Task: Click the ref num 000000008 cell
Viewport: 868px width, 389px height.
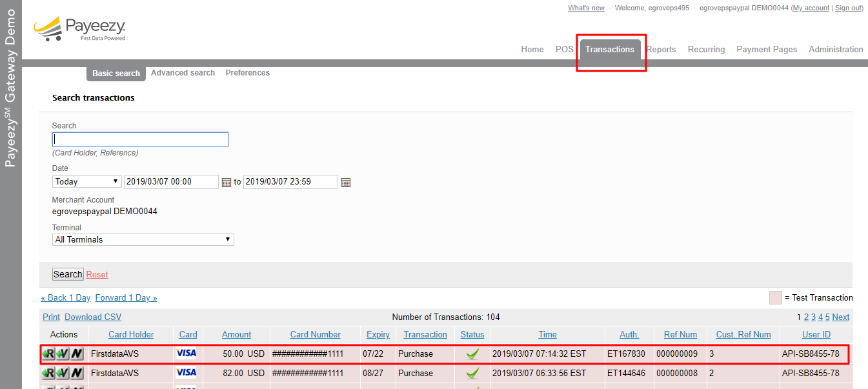Action: 677,373
